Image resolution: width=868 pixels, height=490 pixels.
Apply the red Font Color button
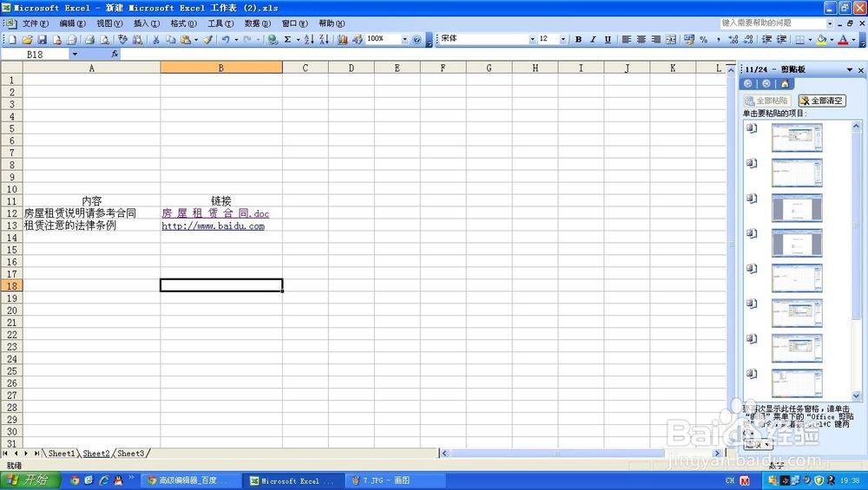pyautogui.click(x=843, y=39)
